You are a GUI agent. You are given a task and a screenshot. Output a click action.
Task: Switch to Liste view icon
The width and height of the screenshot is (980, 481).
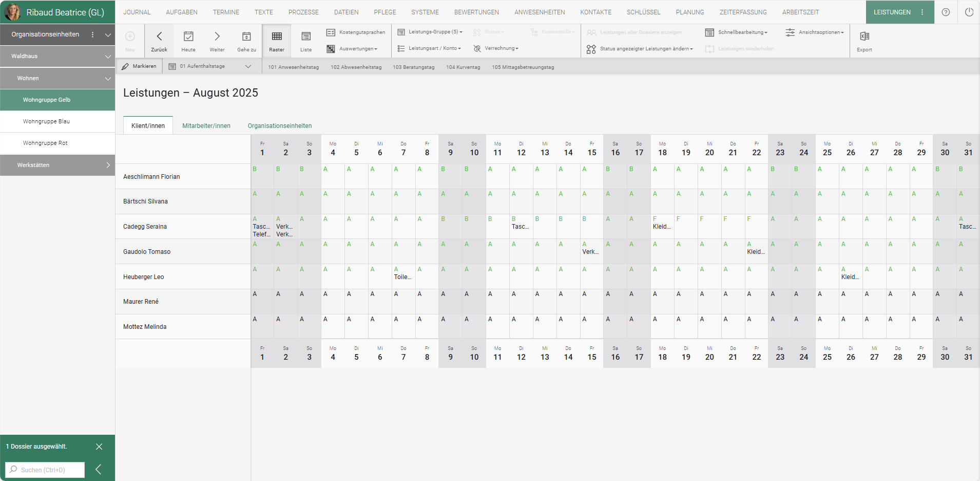(306, 36)
